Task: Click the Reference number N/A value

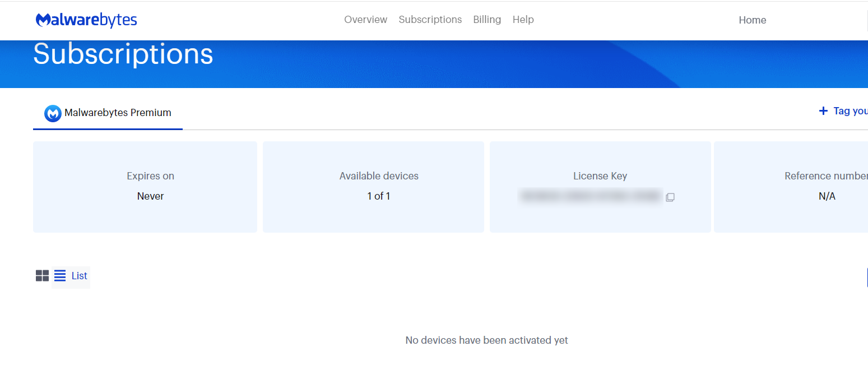Action: pos(827,196)
